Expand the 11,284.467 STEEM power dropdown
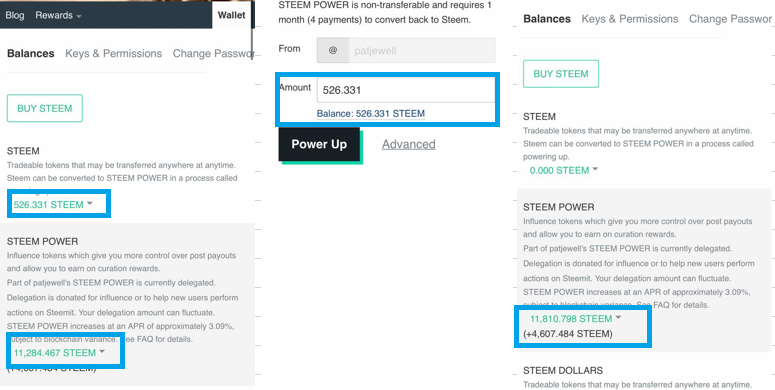Viewport: 775px width, 390px height. click(59, 352)
